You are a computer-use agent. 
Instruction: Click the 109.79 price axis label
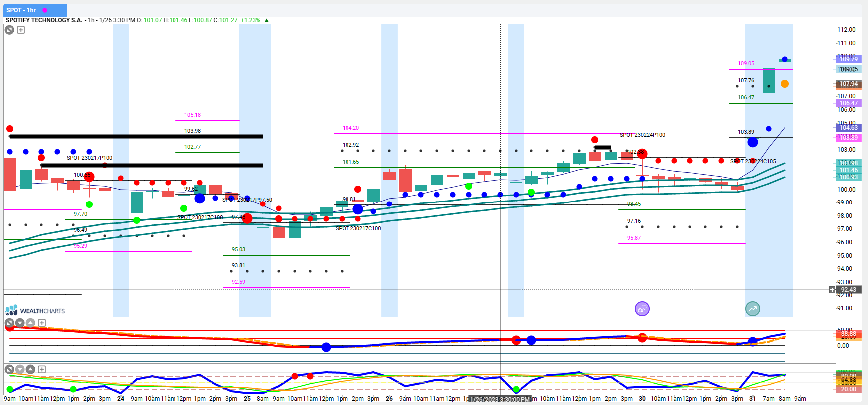click(848, 59)
